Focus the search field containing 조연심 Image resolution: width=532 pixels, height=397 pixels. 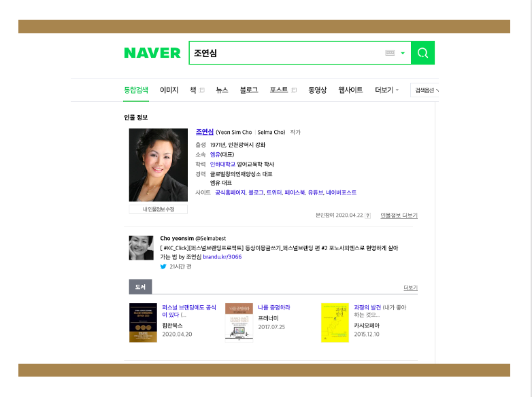tap(300, 53)
